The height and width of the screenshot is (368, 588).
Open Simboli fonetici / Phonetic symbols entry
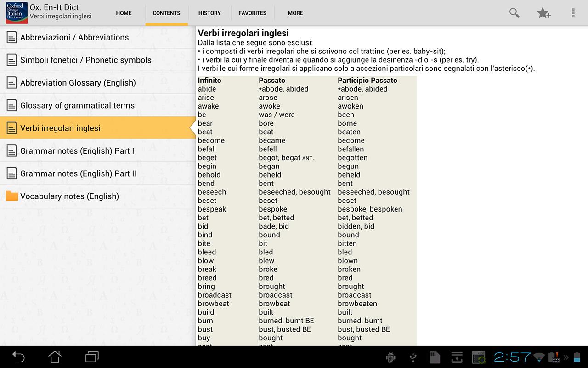pyautogui.click(x=98, y=60)
